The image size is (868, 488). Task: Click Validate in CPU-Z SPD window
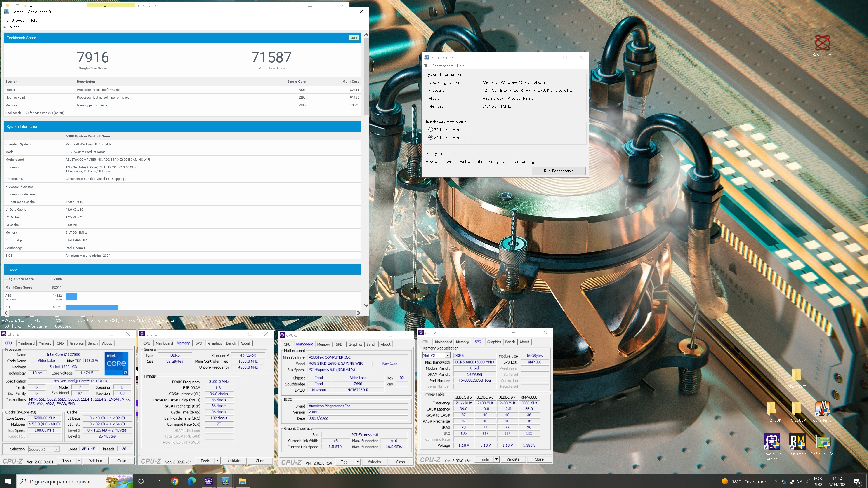pyautogui.click(x=513, y=459)
